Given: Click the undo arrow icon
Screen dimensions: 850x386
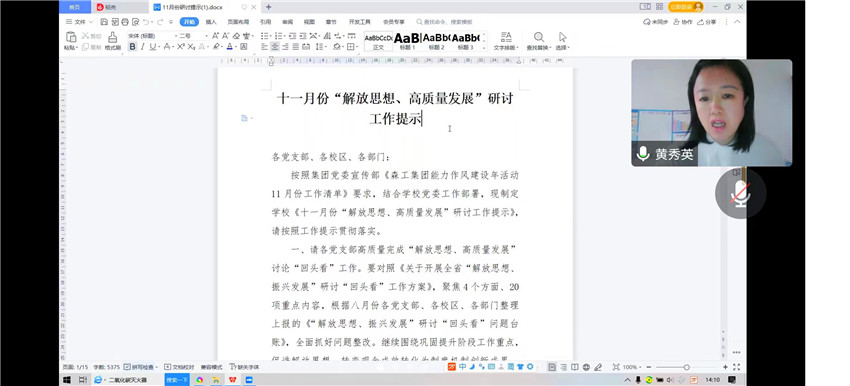Looking at the screenshot, I should point(145,22).
